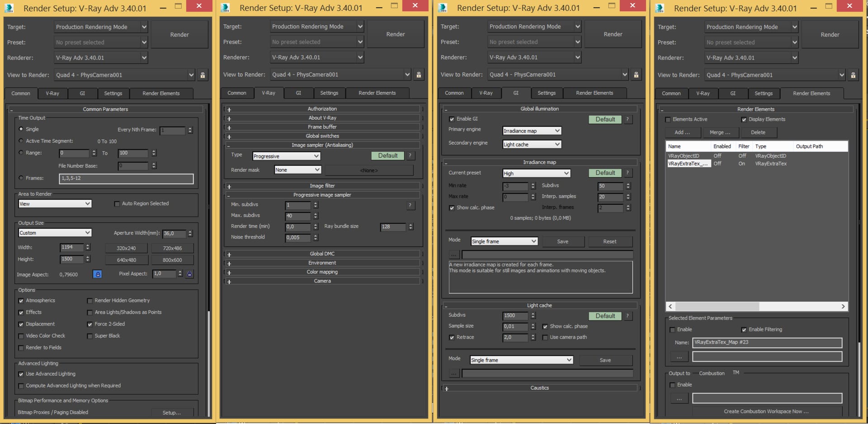Enable Elements Active checkbox
This screenshot has height=424, width=868.
(x=668, y=120)
